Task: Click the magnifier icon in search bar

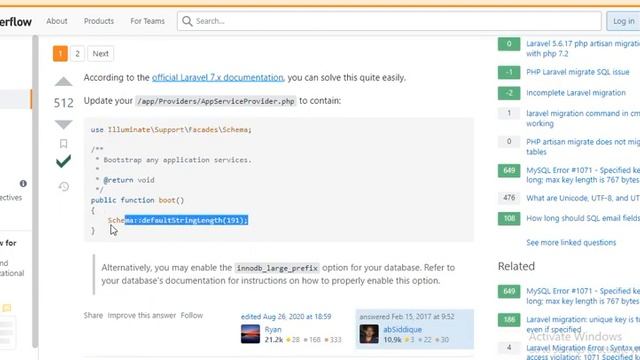Action: click(187, 21)
